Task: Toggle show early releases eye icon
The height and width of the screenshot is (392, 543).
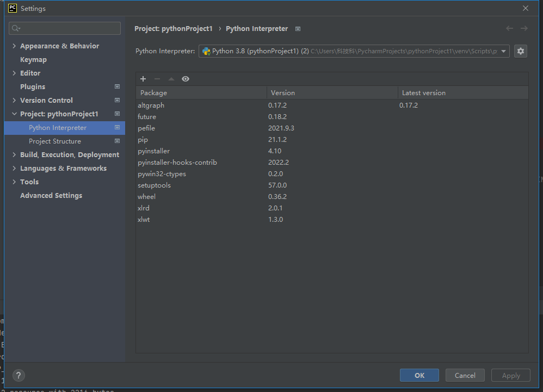Action: pos(186,79)
